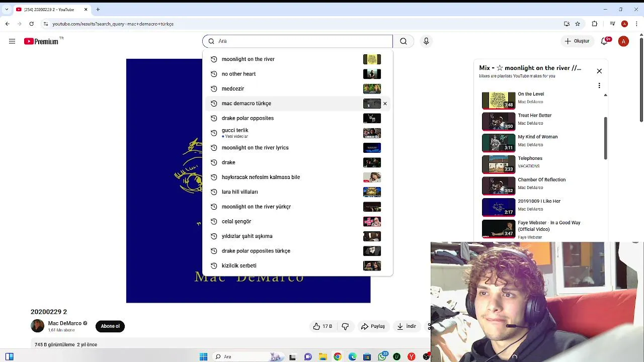Image resolution: width=644 pixels, height=362 pixels.
Task: Play 'Telephones' by VACATIONS
Action: point(541,164)
